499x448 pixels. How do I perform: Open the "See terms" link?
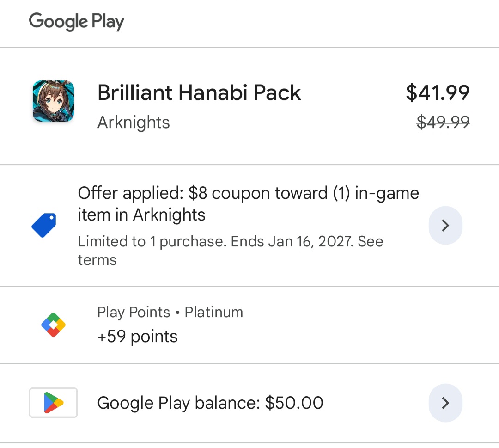click(97, 260)
